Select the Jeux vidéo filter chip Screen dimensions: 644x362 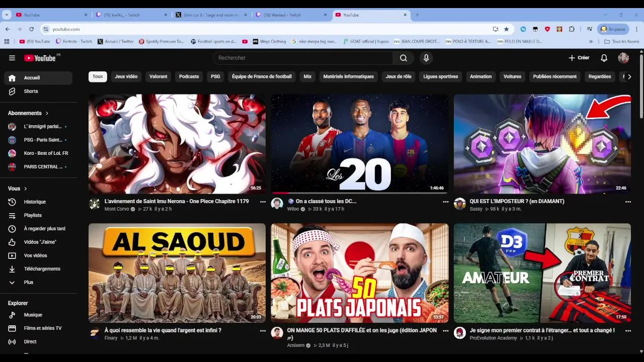[x=126, y=76]
